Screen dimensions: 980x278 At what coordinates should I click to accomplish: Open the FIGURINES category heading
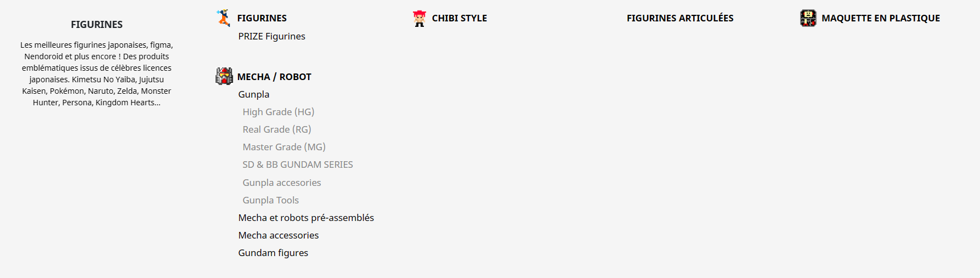262,18
